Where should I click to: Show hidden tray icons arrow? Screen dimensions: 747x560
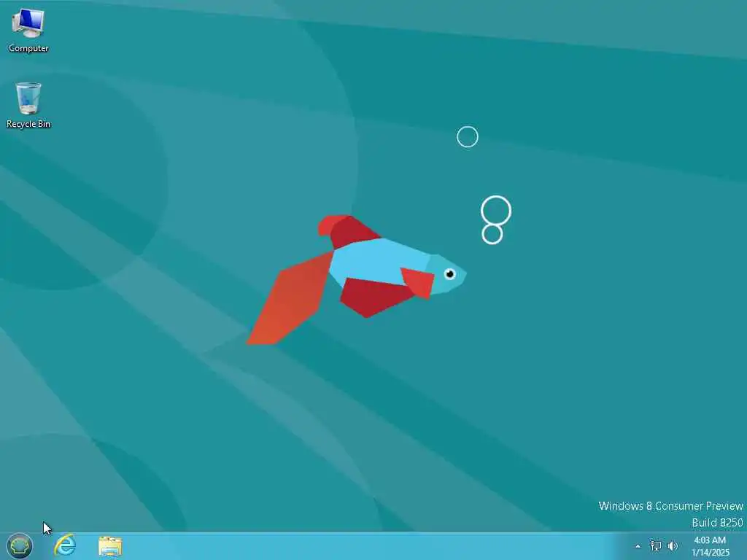(x=638, y=546)
